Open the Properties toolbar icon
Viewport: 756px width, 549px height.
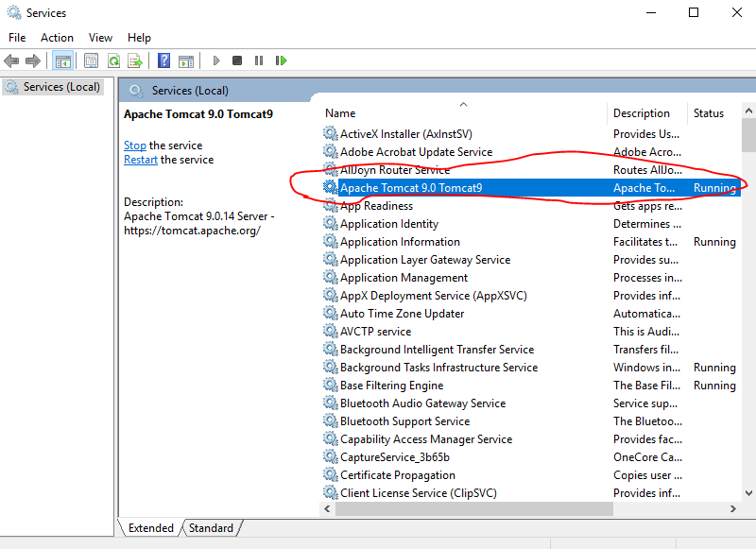click(x=91, y=60)
